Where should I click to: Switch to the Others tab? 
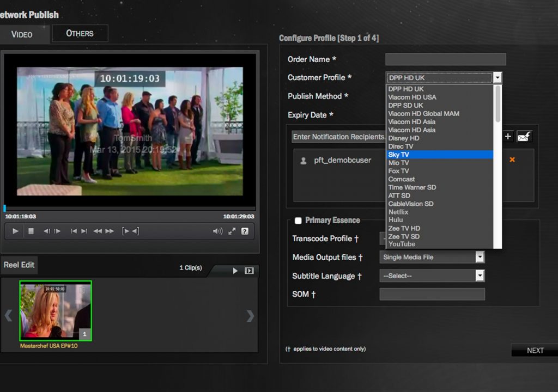80,33
